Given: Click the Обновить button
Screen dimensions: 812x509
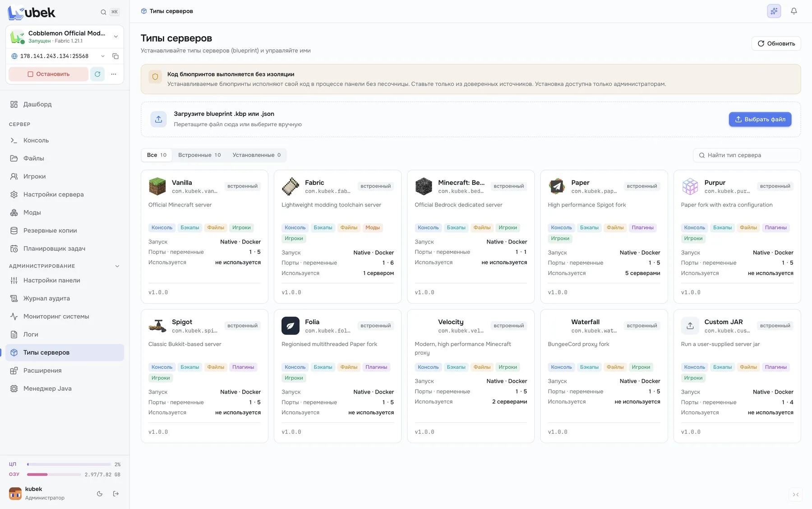Looking at the screenshot, I should [x=776, y=44].
